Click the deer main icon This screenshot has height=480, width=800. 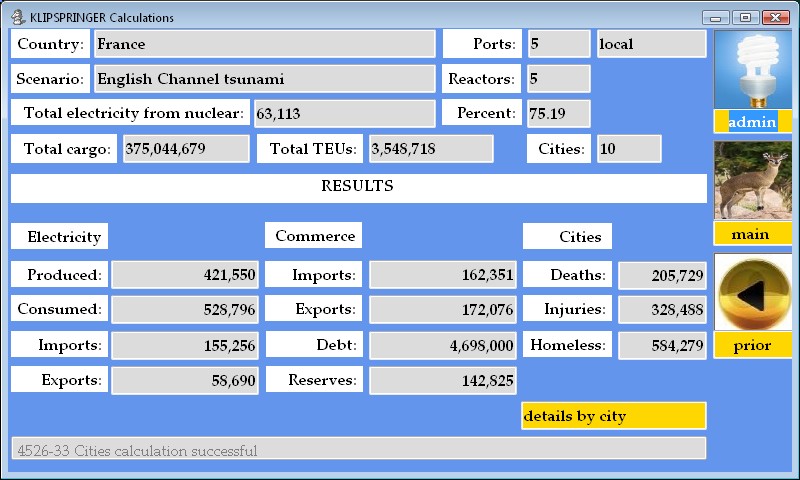click(x=752, y=180)
